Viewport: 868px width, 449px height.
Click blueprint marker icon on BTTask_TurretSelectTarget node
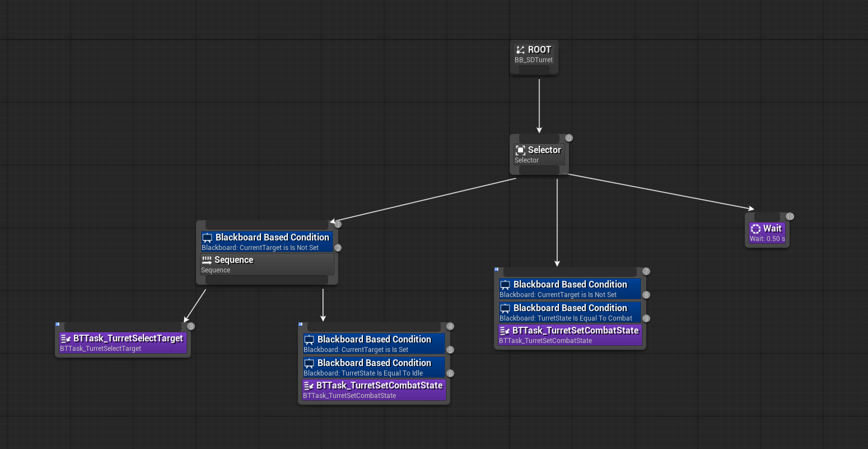click(58, 325)
